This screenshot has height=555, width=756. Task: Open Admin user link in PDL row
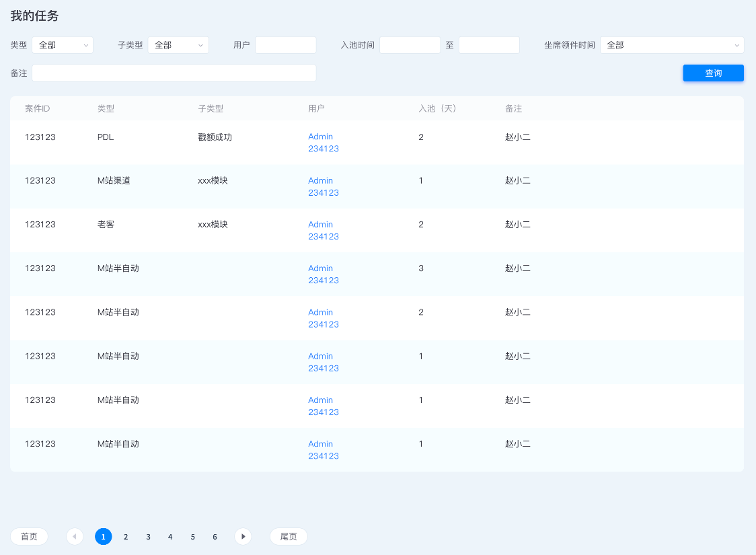point(321,137)
